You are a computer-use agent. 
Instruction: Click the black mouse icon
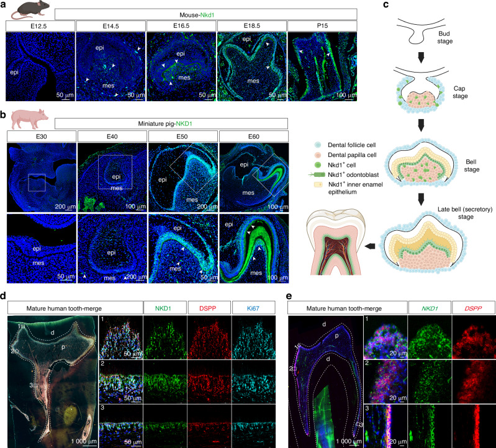pyautogui.click(x=29, y=11)
